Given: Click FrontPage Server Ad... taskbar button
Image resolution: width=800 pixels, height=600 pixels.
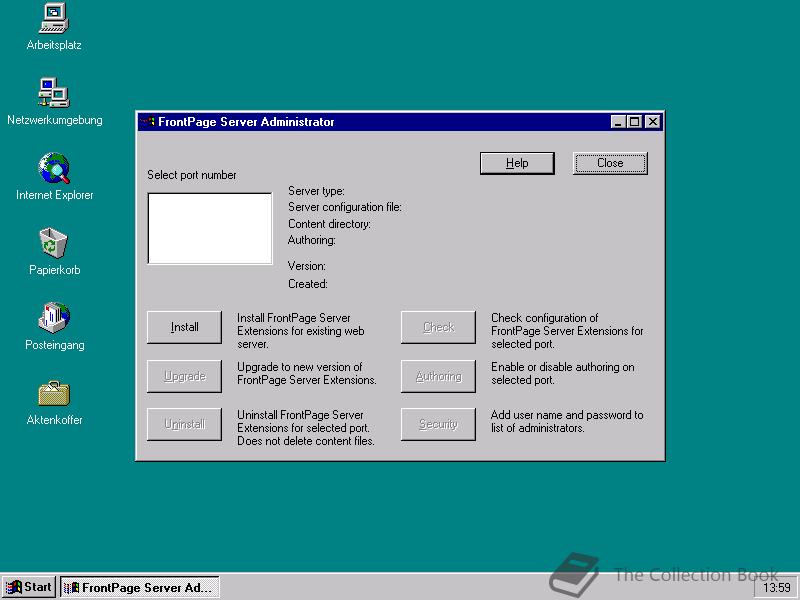Looking at the screenshot, I should (x=140, y=587).
